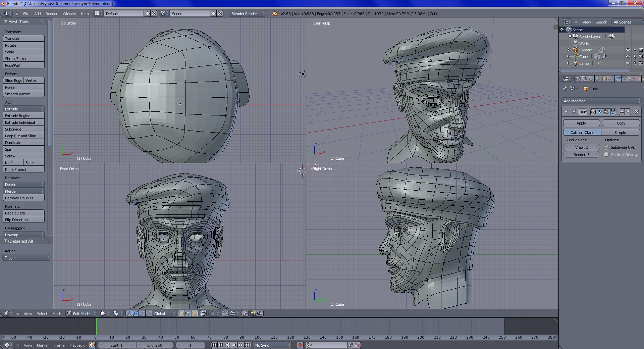Click the red record keyframe button
This screenshot has height=349, width=644.
[x=300, y=345]
